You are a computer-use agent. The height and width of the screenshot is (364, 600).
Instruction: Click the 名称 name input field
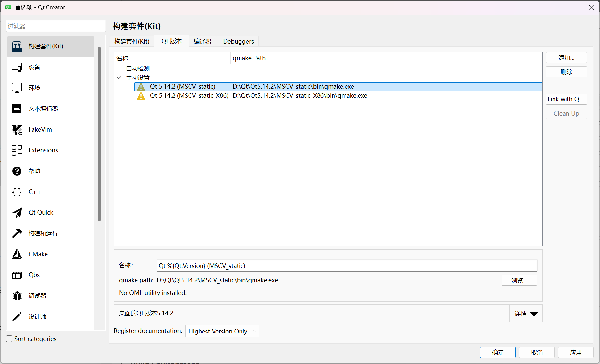(x=347, y=266)
